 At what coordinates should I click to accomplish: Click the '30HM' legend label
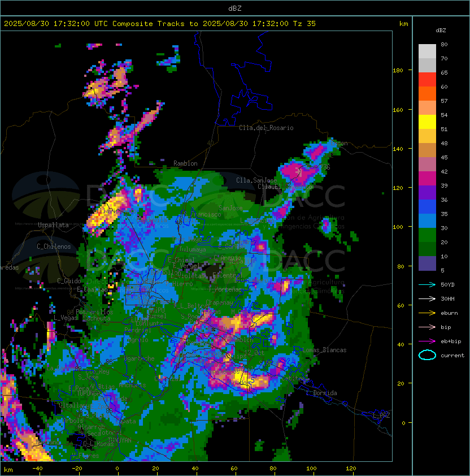coord(447,298)
